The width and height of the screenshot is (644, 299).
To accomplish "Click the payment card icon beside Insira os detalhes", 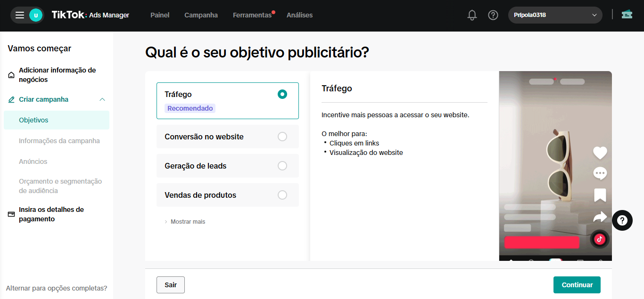I will [10, 213].
